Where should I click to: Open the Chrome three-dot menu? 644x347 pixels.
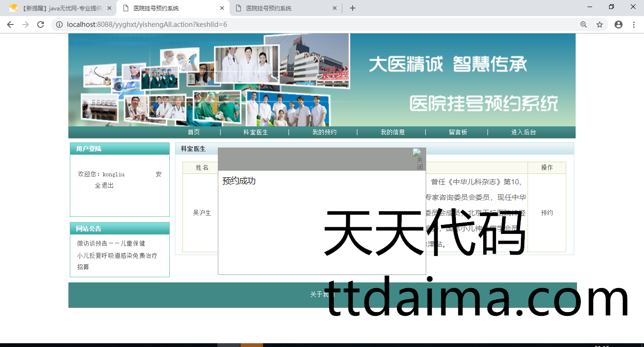tap(634, 25)
